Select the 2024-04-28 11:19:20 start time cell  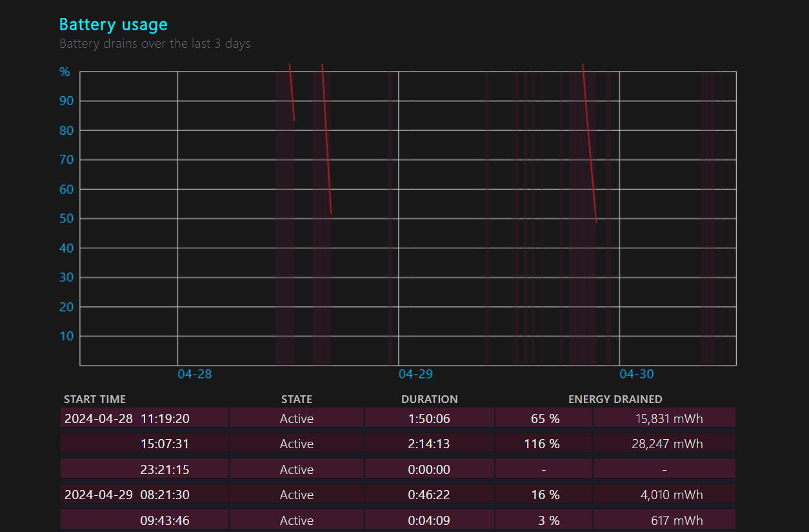127,419
